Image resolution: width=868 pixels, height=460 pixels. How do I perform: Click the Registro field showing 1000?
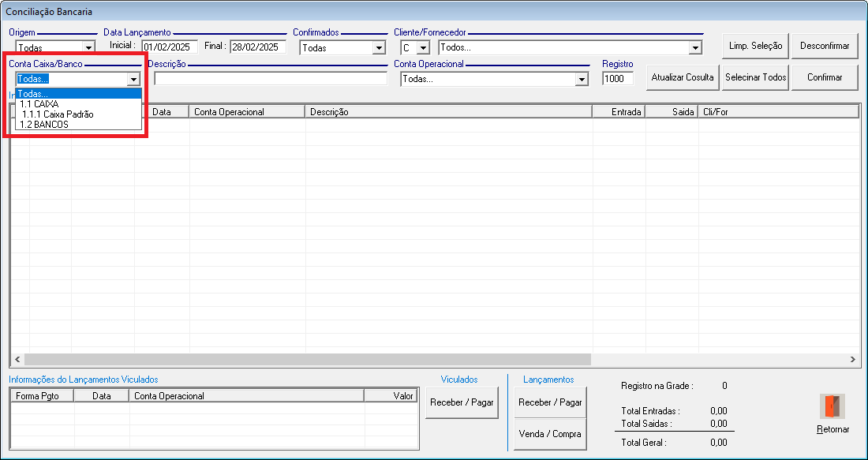point(618,79)
